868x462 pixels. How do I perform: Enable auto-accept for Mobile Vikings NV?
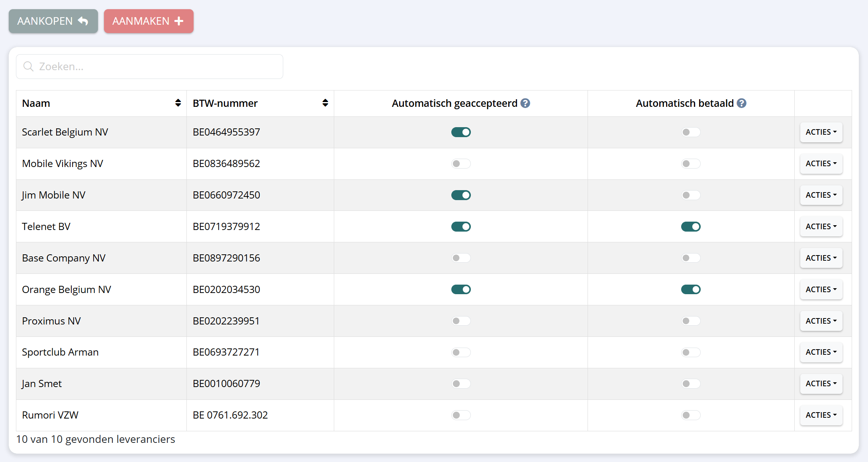click(x=461, y=164)
